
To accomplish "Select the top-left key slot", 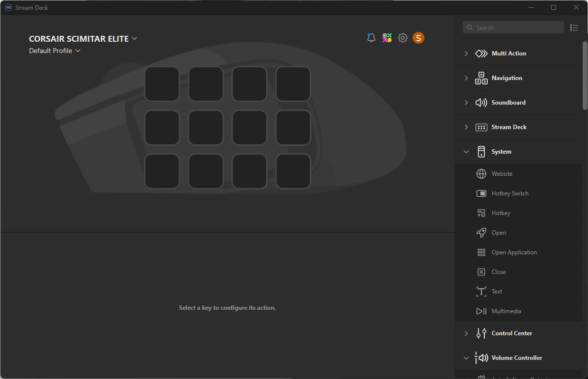I will (162, 84).
